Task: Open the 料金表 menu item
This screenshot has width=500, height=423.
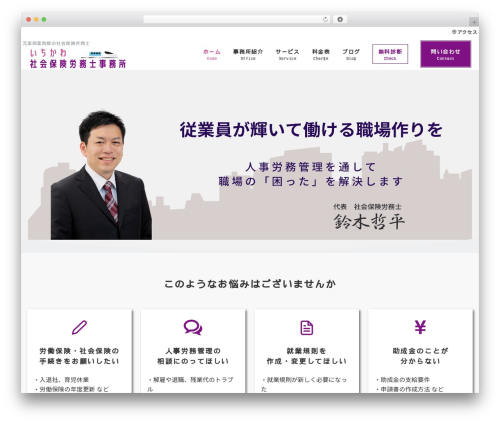Action: pyautogui.click(x=321, y=54)
